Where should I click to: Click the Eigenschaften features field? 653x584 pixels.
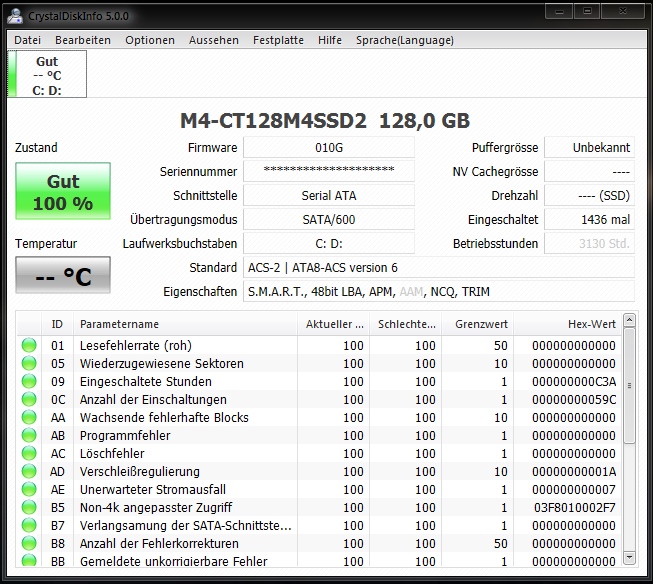click(x=439, y=292)
